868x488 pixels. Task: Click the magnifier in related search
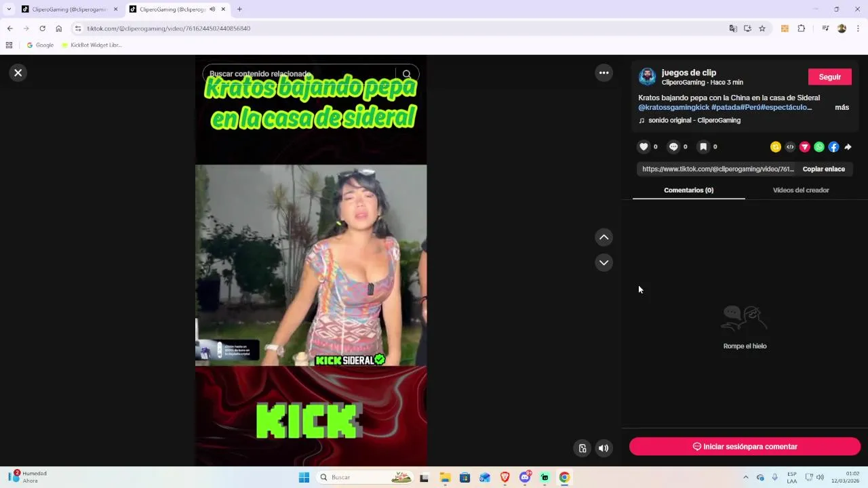407,75
